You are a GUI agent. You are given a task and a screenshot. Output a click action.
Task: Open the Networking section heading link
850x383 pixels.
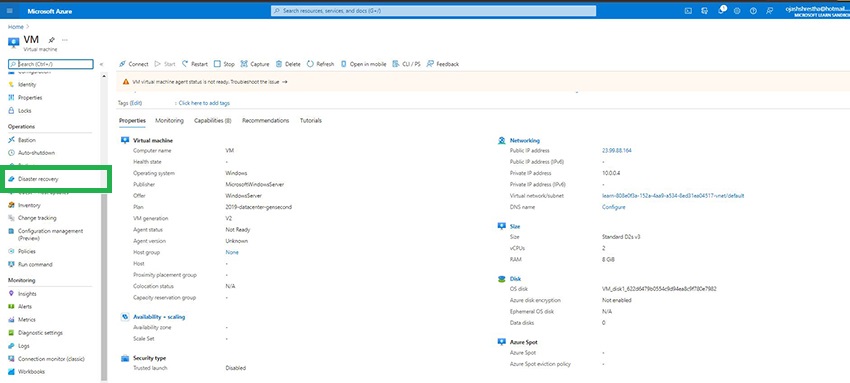[524, 140]
